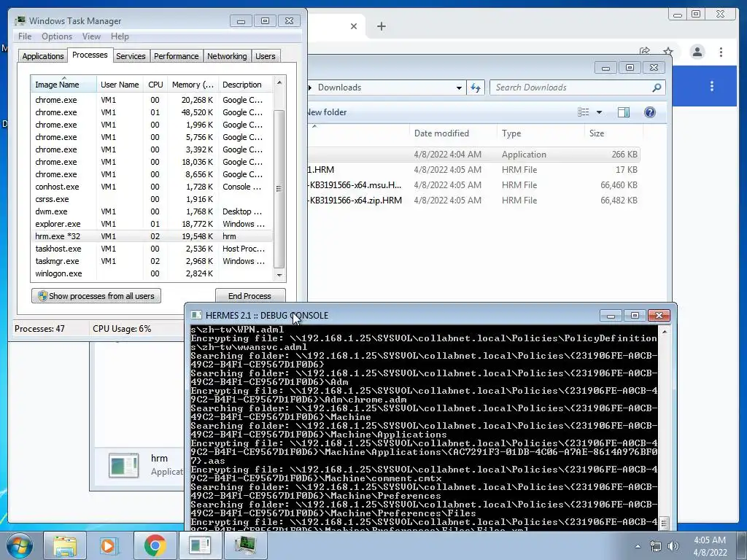The image size is (747, 560).
Task: Switch to the Performance tab
Action: click(176, 55)
